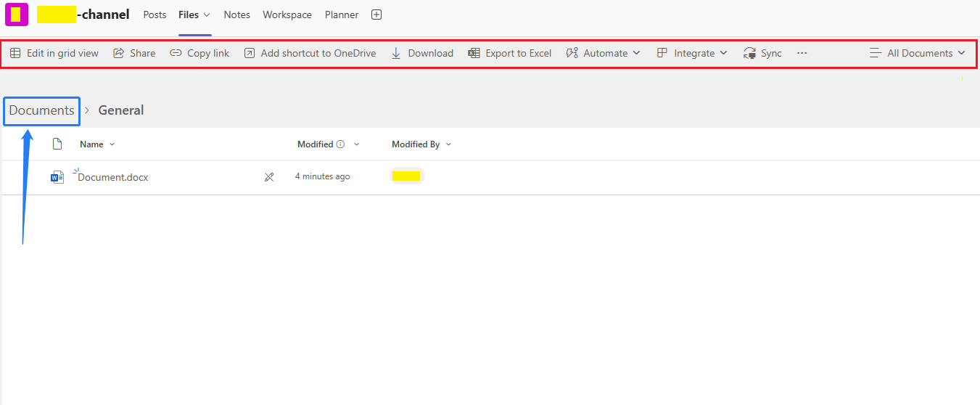This screenshot has height=405, width=980.
Task: Open the file Document.docx
Action: pyautogui.click(x=113, y=177)
